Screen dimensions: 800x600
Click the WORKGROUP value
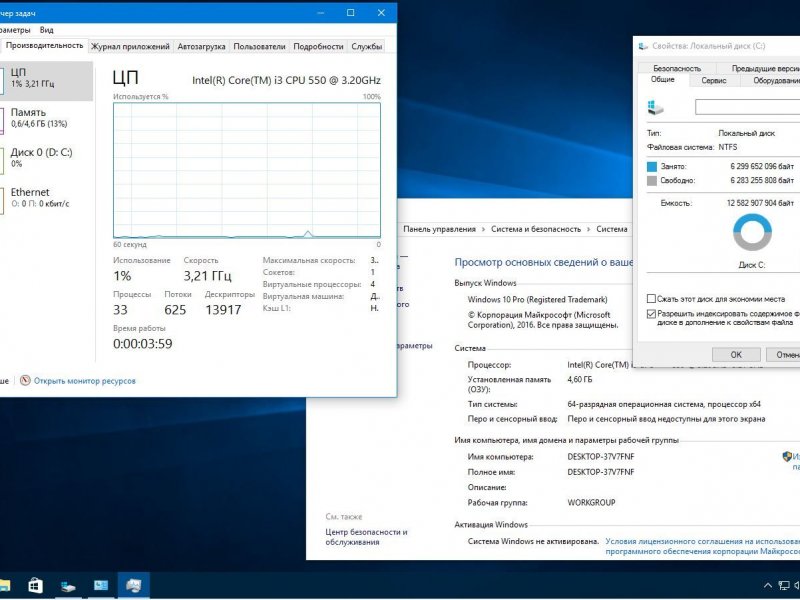pos(591,503)
